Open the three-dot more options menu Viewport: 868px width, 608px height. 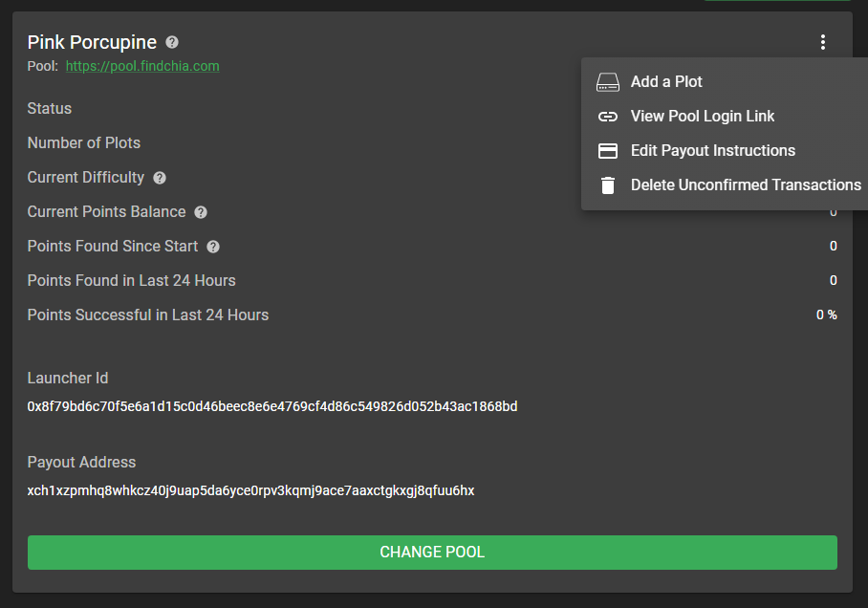point(822,42)
